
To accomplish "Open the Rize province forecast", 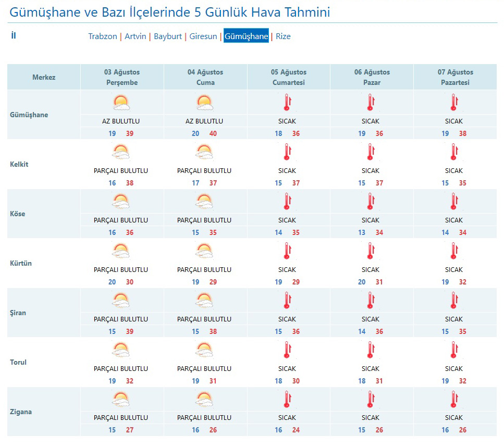I will pyautogui.click(x=283, y=36).
